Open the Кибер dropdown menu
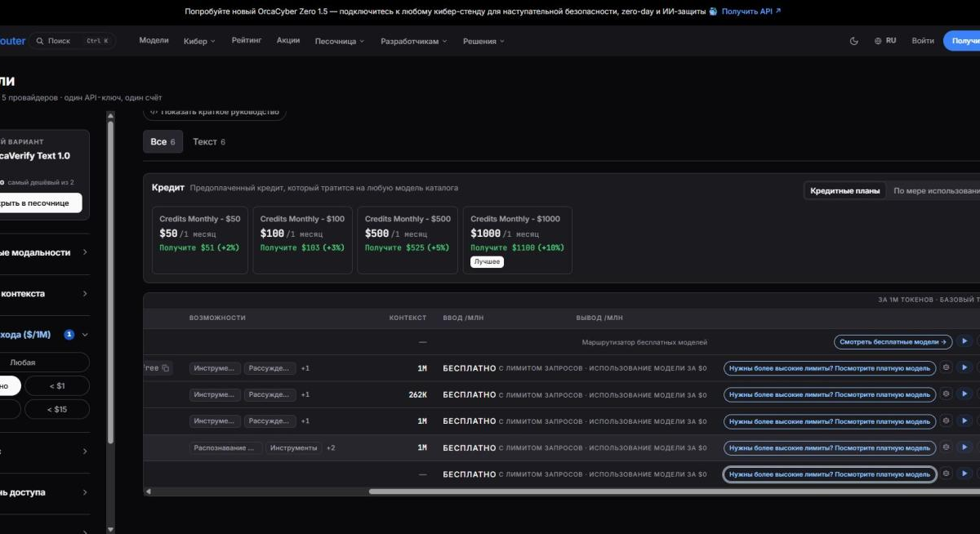Viewport: 980px width, 534px height. 200,41
